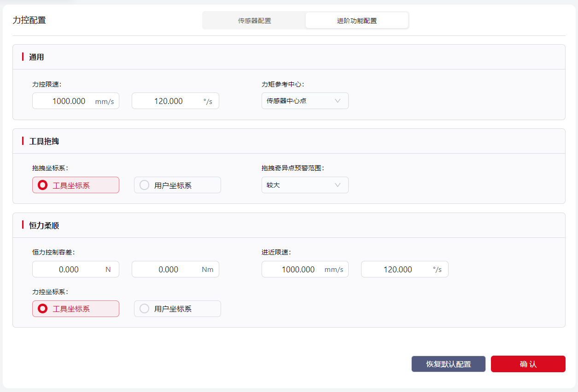578x392 pixels.
Task: Click the chevron arrow in 拖拽奇异点预警范围 selector
Action: [338, 185]
